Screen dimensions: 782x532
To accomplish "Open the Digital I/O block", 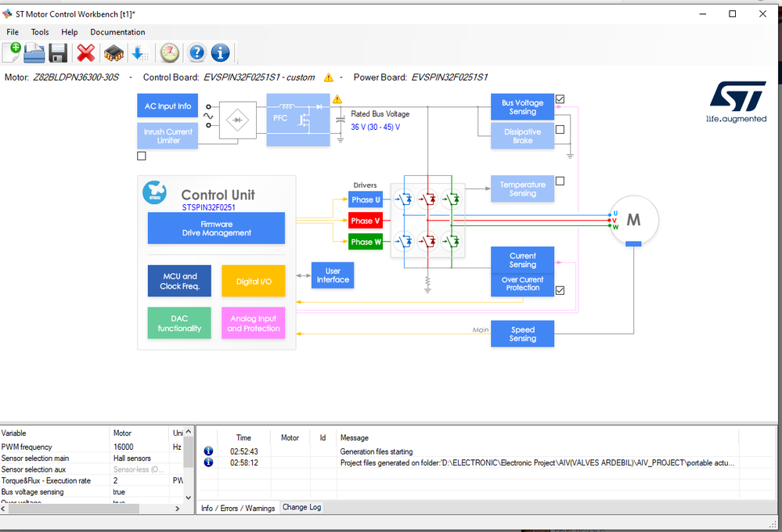I will point(254,281).
